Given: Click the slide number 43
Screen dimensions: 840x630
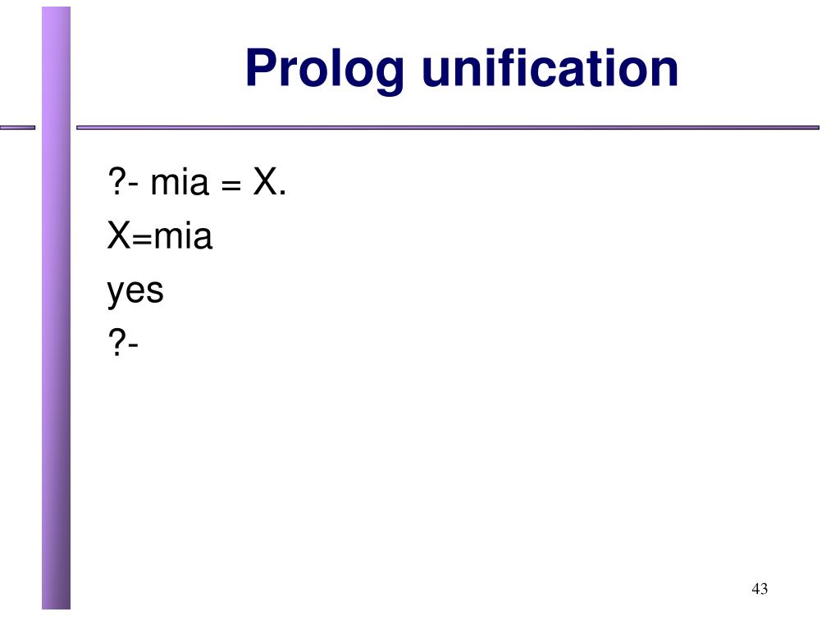Looking at the screenshot, I should [x=760, y=589].
